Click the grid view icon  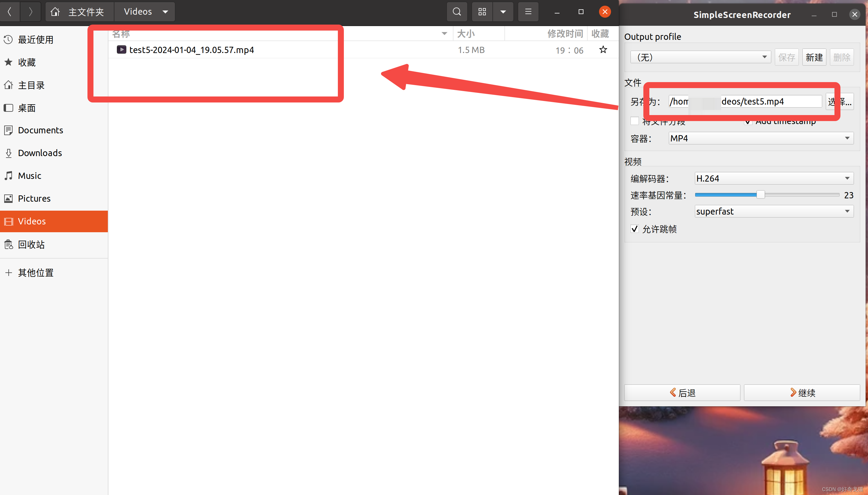[482, 11]
